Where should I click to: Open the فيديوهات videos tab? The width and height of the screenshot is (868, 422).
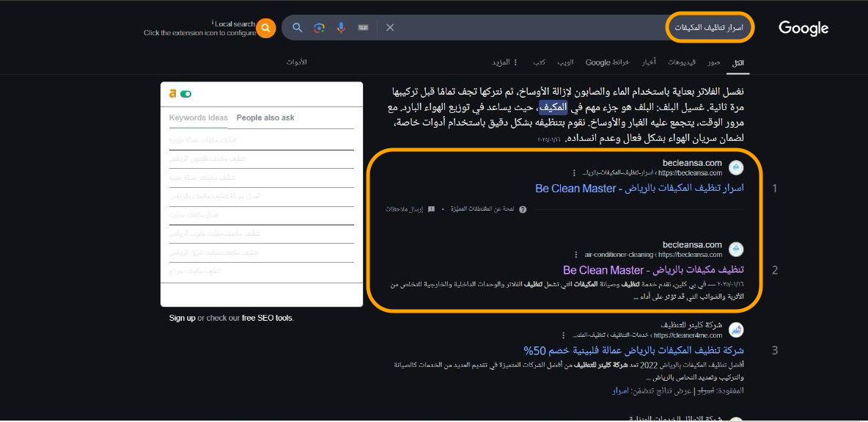click(682, 62)
